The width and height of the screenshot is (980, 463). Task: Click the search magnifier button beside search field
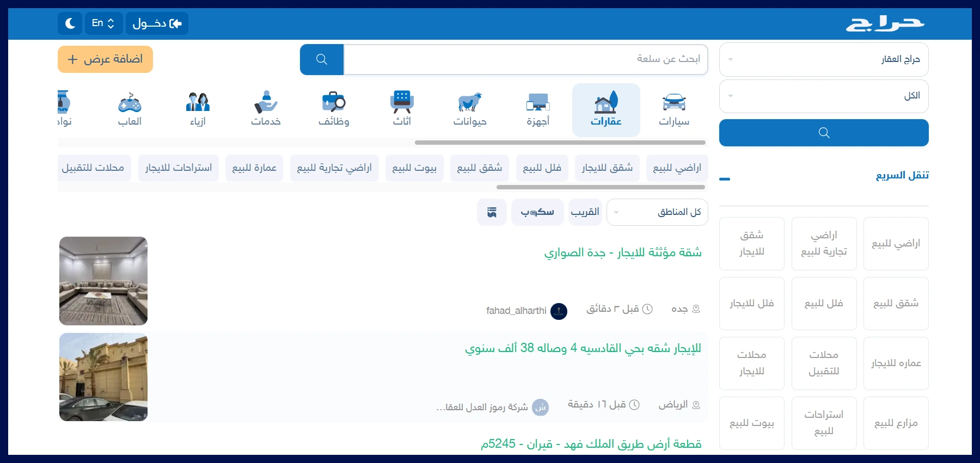322,59
